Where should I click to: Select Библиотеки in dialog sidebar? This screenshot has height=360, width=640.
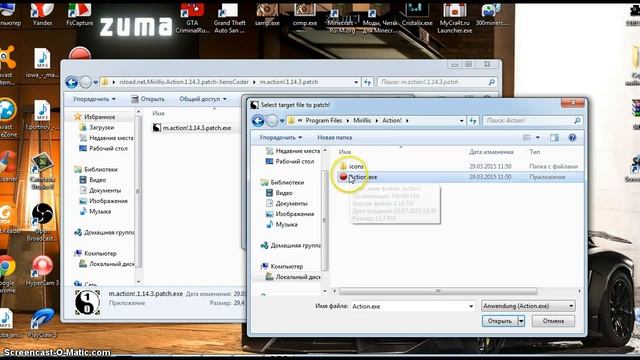282,182
